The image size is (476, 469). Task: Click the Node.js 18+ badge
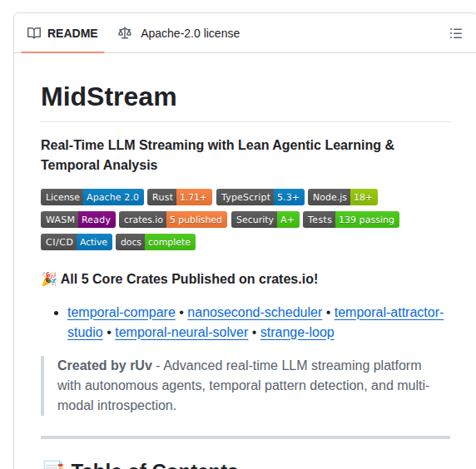tap(343, 197)
